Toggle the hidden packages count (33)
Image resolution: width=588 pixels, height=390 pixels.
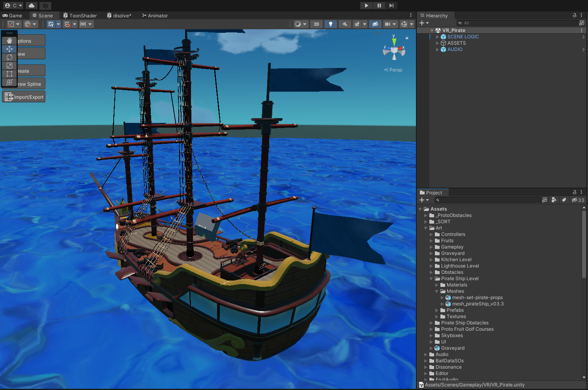point(578,200)
